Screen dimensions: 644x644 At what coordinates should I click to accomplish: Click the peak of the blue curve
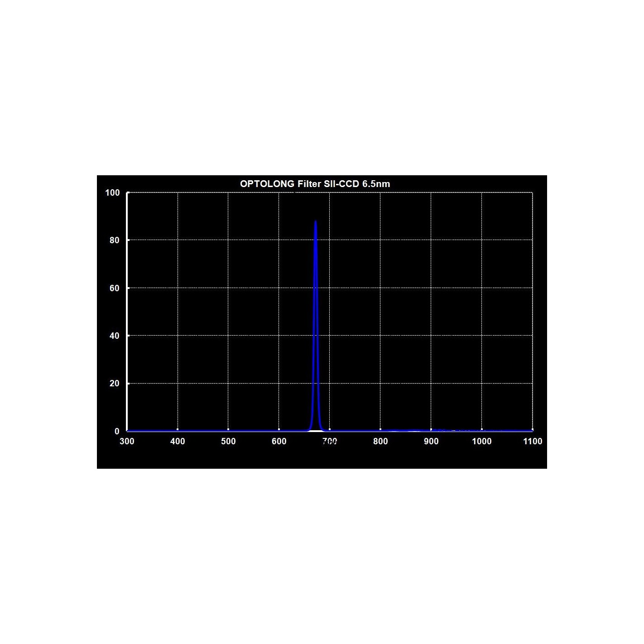[x=315, y=222]
